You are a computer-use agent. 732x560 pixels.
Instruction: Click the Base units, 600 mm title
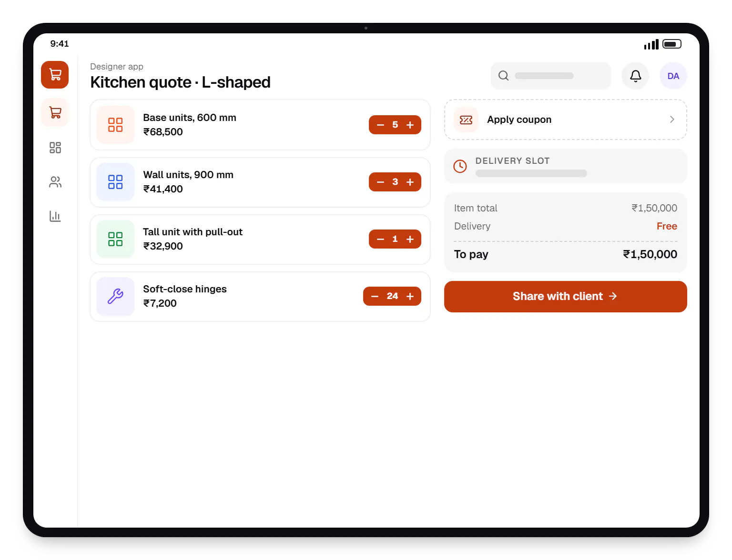190,118
